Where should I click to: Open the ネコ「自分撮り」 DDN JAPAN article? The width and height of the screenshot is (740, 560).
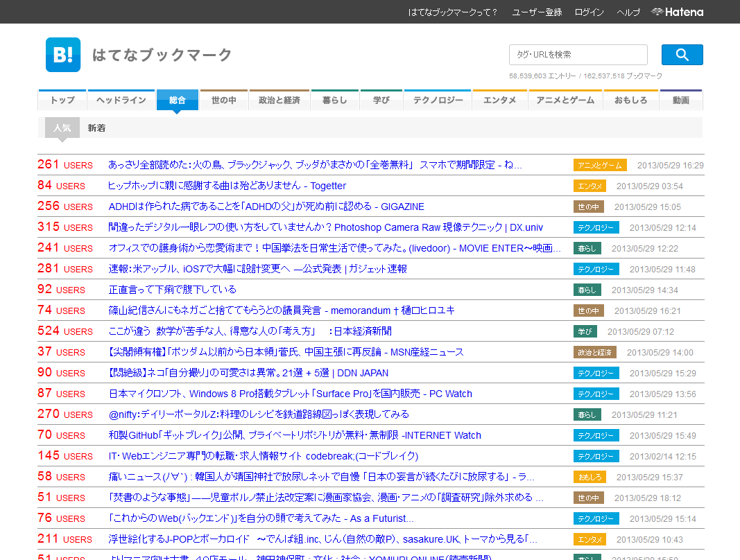[x=248, y=372]
